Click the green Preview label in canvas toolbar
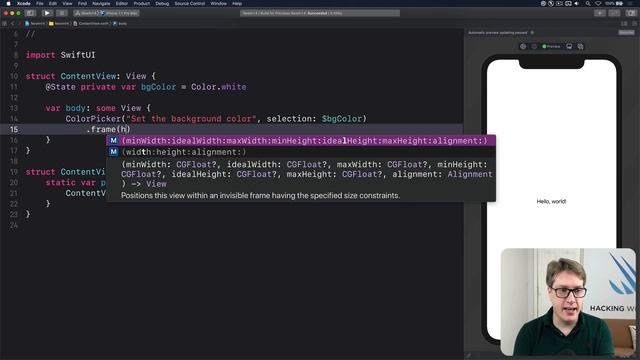Viewport: 640px width, 360px height. click(x=551, y=47)
